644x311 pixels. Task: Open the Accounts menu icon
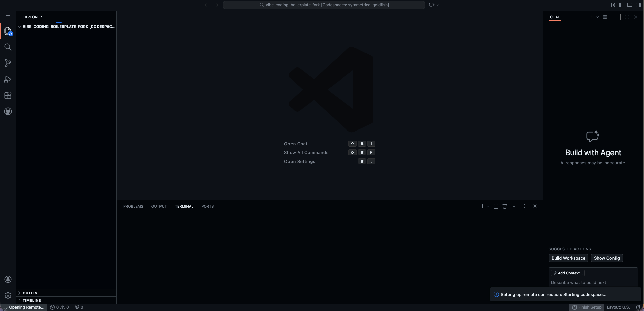pyautogui.click(x=8, y=279)
